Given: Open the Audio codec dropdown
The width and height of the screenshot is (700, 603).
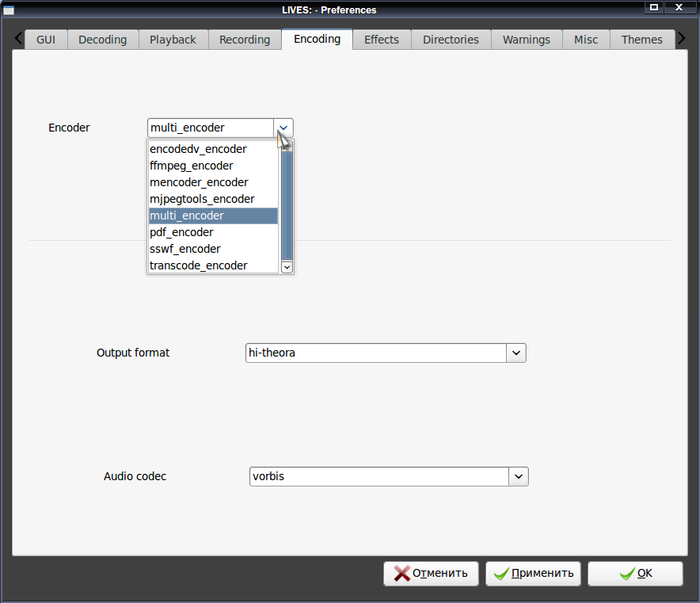Looking at the screenshot, I should [x=519, y=476].
